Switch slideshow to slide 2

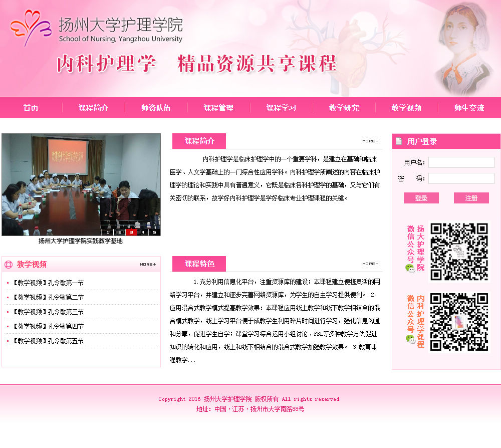(x=120, y=233)
